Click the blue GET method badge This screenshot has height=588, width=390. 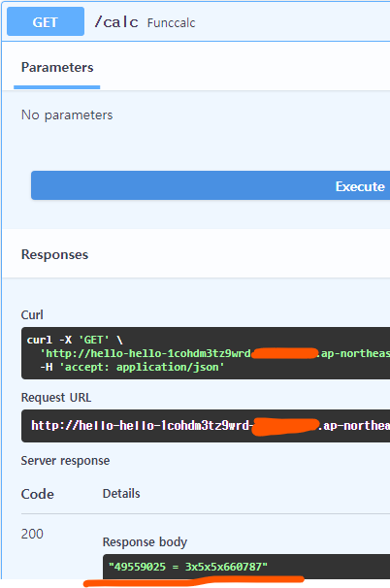click(x=46, y=21)
